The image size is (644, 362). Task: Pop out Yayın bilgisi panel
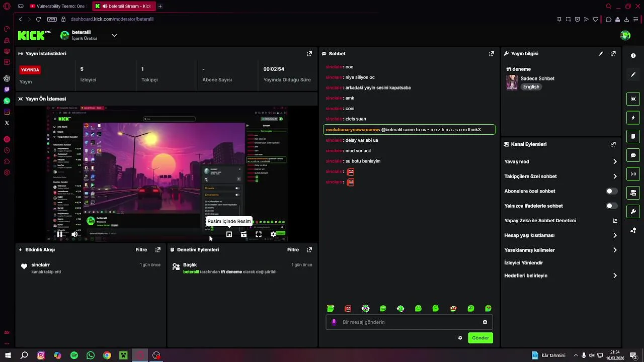pyautogui.click(x=613, y=54)
